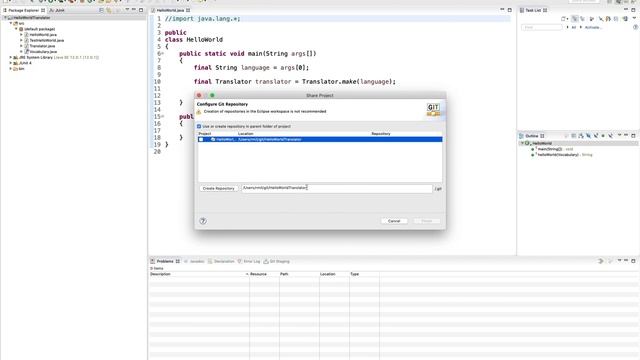Toggle 'Use or create repository in parent folder' checkbox
Screen dimensions: 640x360
click(199, 127)
